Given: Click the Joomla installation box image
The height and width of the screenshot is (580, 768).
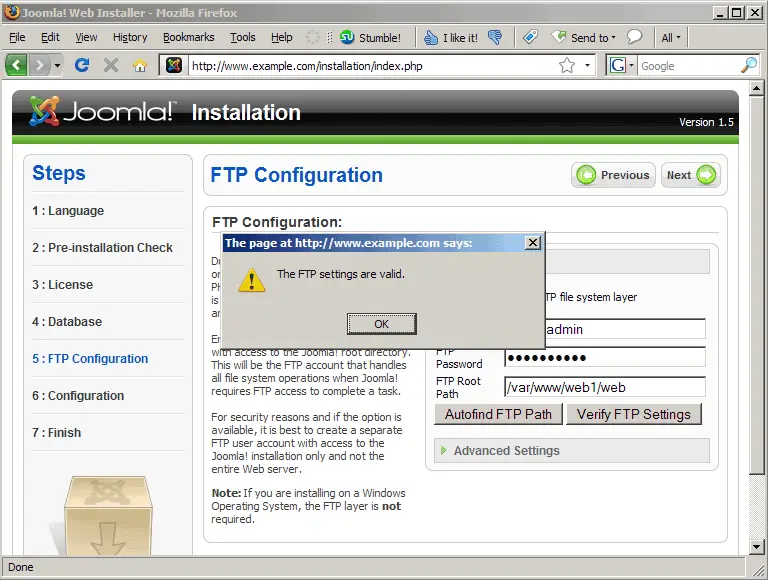Looking at the screenshot, I should (x=108, y=516).
